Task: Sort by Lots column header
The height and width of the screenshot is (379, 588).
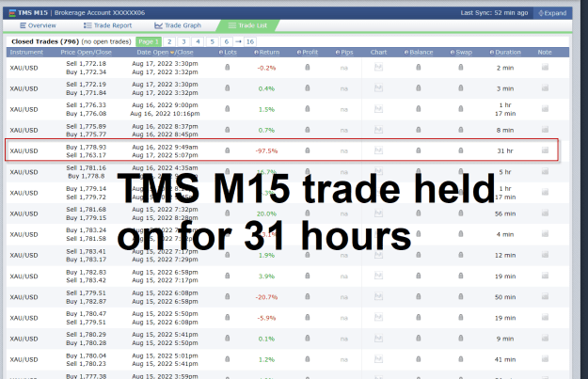Action: click(x=228, y=53)
